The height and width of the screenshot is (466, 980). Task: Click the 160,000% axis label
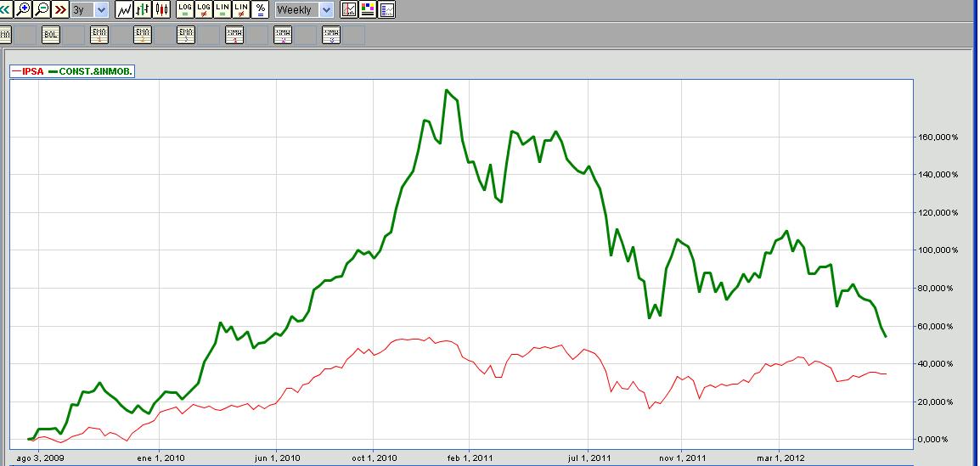(x=938, y=137)
